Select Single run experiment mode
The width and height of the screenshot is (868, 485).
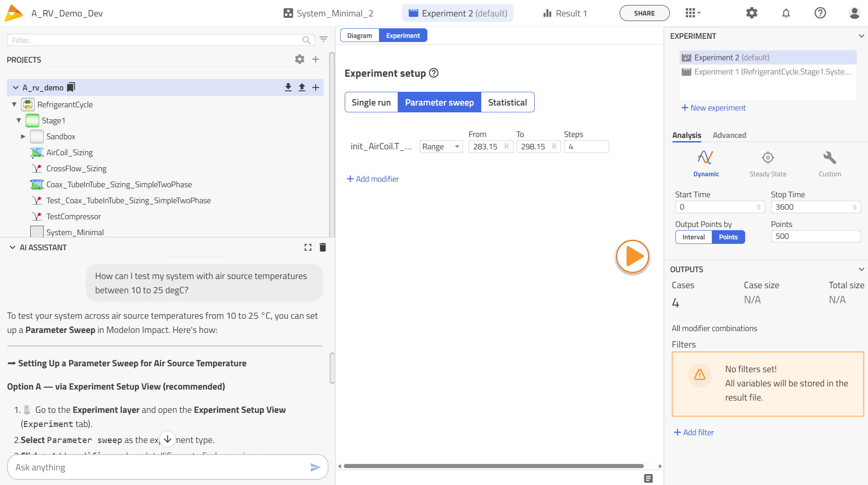click(371, 102)
